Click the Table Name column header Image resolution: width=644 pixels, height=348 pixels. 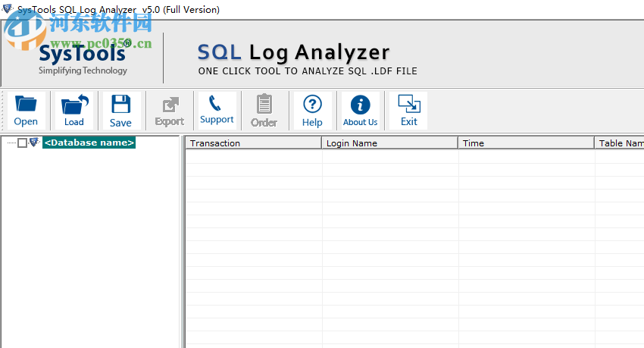coord(619,143)
